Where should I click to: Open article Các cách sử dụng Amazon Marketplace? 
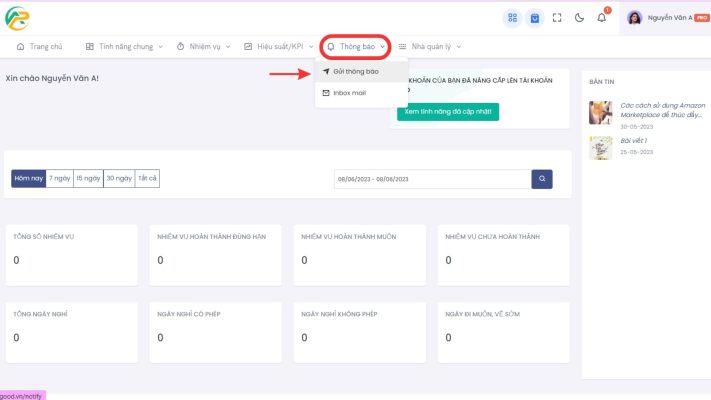tap(663, 110)
